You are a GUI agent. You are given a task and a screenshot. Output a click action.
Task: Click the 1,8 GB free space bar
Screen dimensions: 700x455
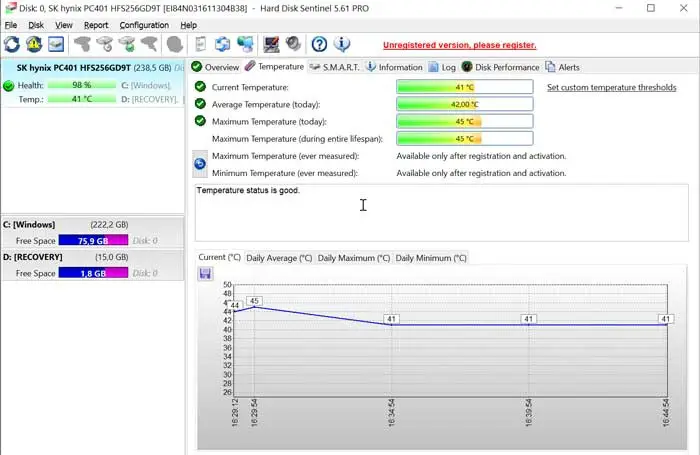coord(93,273)
